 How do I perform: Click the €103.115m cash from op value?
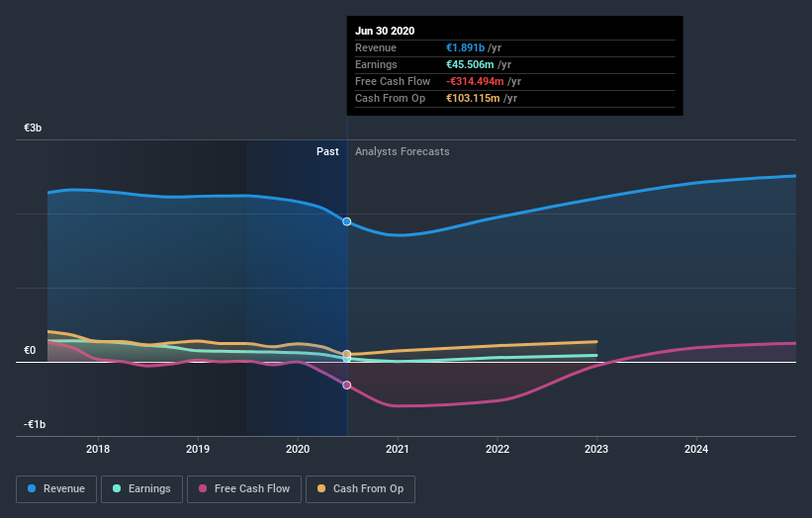click(x=474, y=98)
